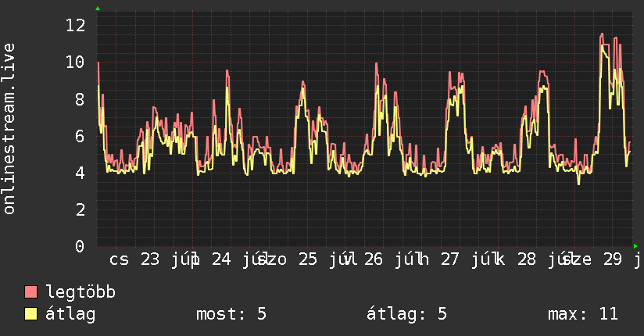Click the legtöbb legend label

[80, 292]
